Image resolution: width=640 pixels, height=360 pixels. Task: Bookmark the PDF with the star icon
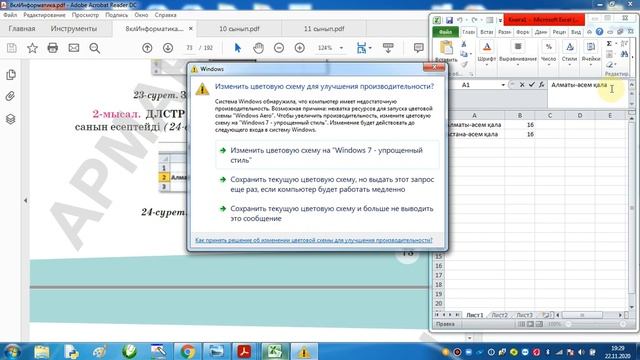pyautogui.click(x=32, y=48)
